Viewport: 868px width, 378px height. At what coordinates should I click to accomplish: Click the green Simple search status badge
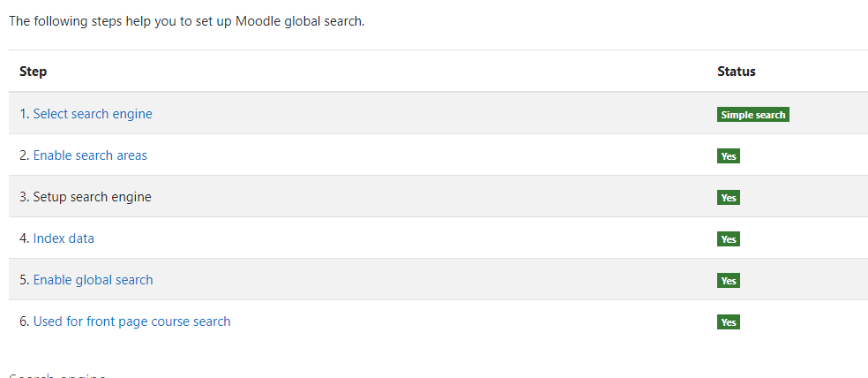pyautogui.click(x=752, y=115)
